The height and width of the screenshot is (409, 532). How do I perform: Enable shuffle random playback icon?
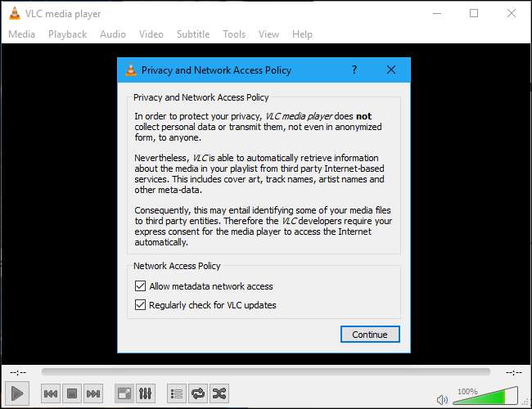(219, 393)
